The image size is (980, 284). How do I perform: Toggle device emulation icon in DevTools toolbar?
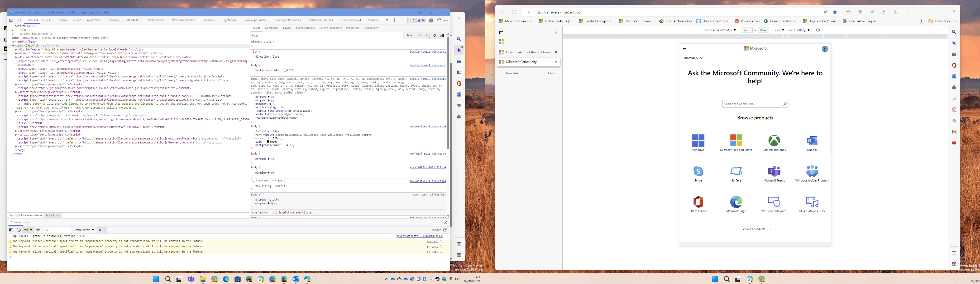click(19, 21)
